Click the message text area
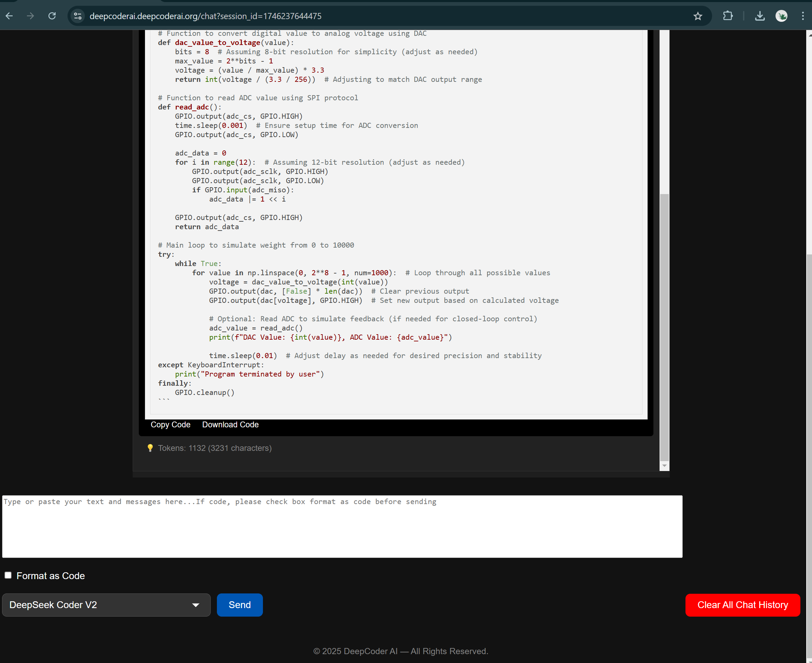Viewport: 812px width, 663px height. coord(342,526)
